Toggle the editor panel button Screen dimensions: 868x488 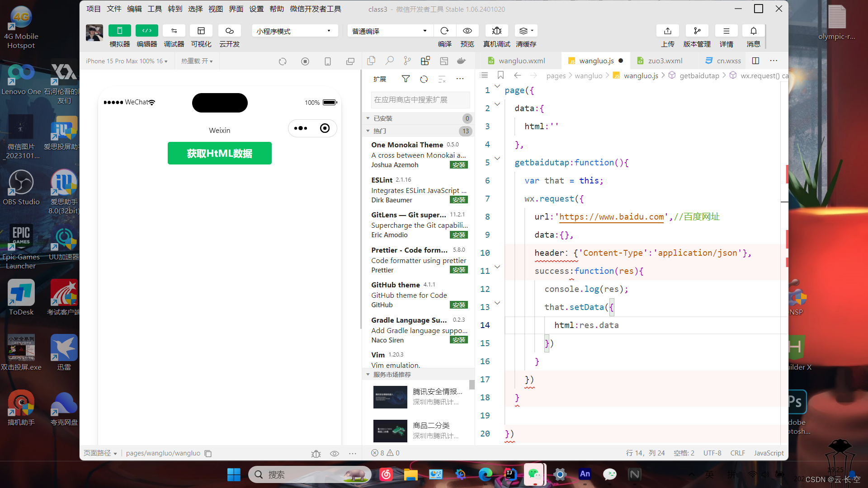point(147,31)
